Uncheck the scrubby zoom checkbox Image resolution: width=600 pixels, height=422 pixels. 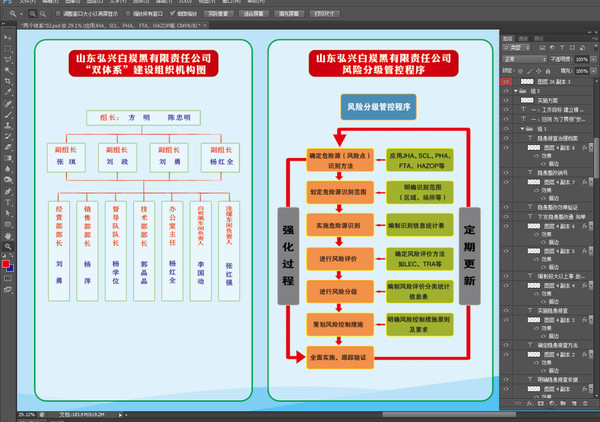pos(173,13)
